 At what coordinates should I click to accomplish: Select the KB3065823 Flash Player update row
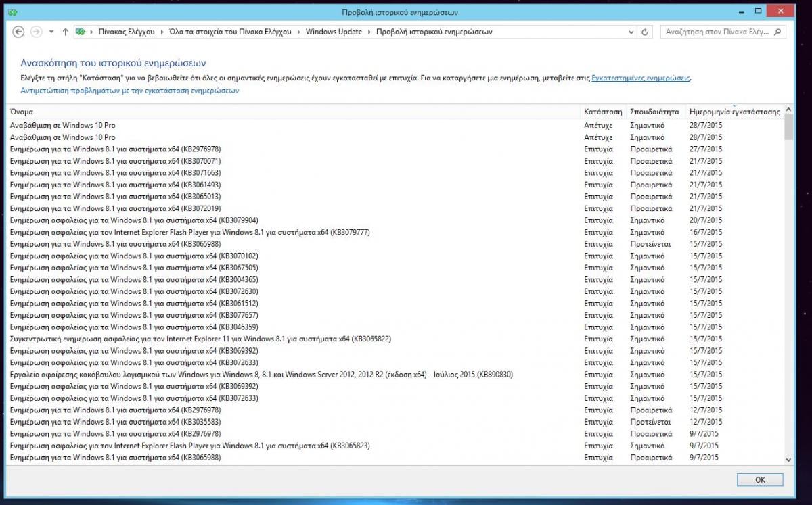pos(396,446)
